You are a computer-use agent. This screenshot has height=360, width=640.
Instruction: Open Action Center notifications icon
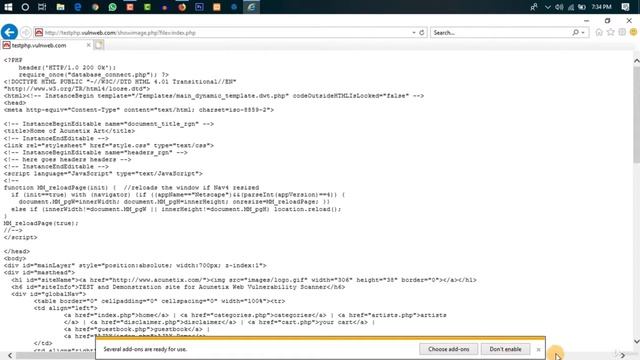pos(625,7)
